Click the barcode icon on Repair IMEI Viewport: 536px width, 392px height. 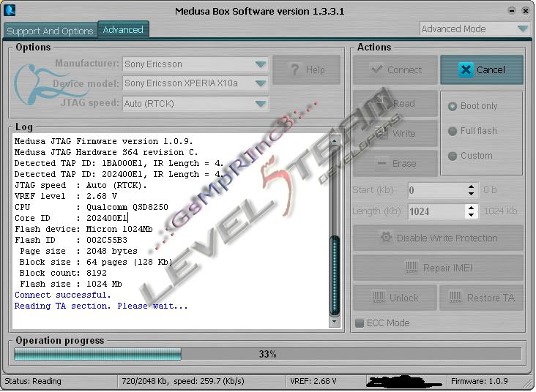tap(412, 268)
